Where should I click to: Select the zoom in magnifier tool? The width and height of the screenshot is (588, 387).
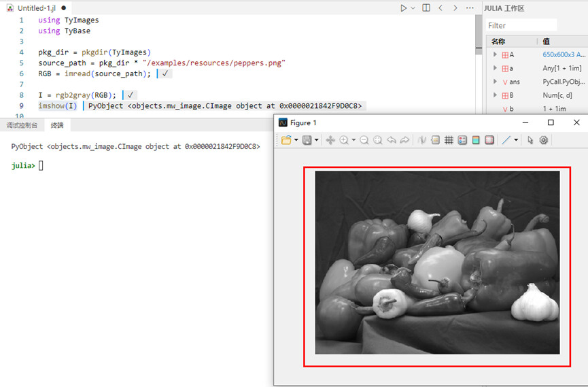click(x=343, y=140)
